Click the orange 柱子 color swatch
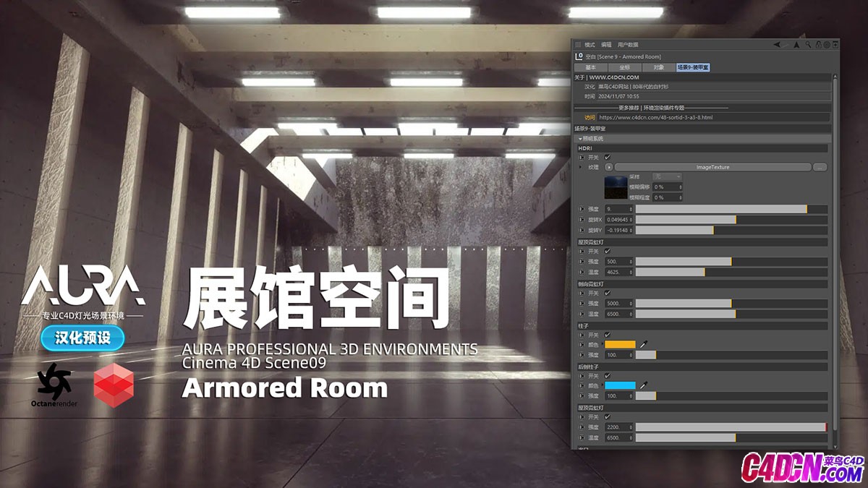This screenshot has height=488, width=868. (621, 345)
